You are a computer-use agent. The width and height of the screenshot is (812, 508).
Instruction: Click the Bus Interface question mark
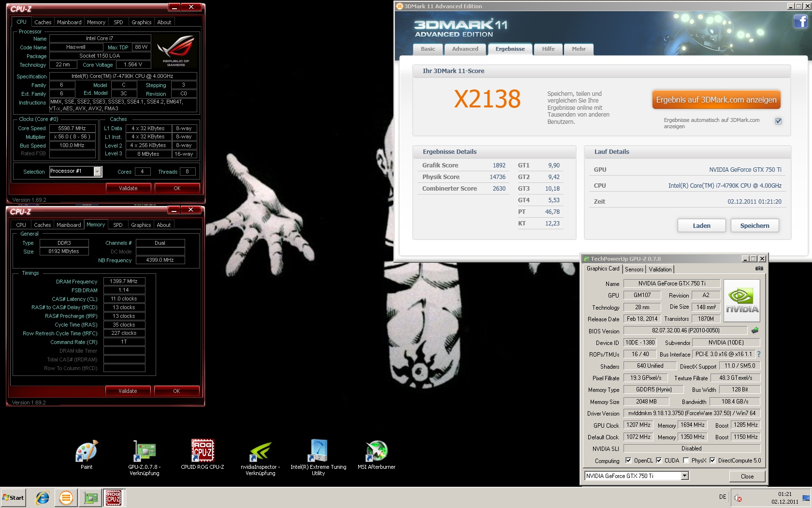(758, 354)
